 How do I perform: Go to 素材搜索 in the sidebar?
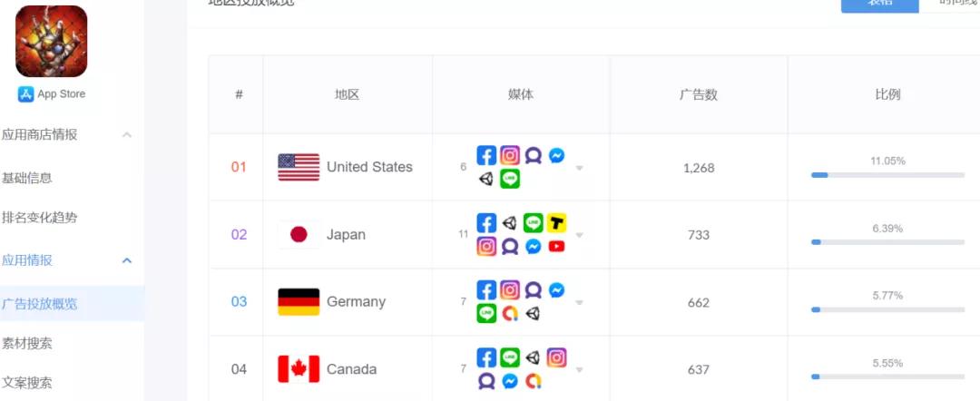coord(27,343)
